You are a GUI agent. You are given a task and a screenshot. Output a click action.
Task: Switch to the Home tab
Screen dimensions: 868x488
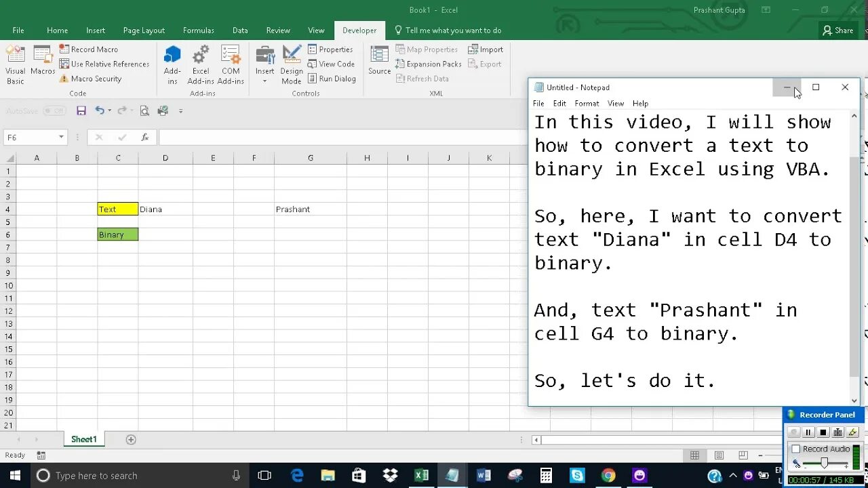pos(57,30)
